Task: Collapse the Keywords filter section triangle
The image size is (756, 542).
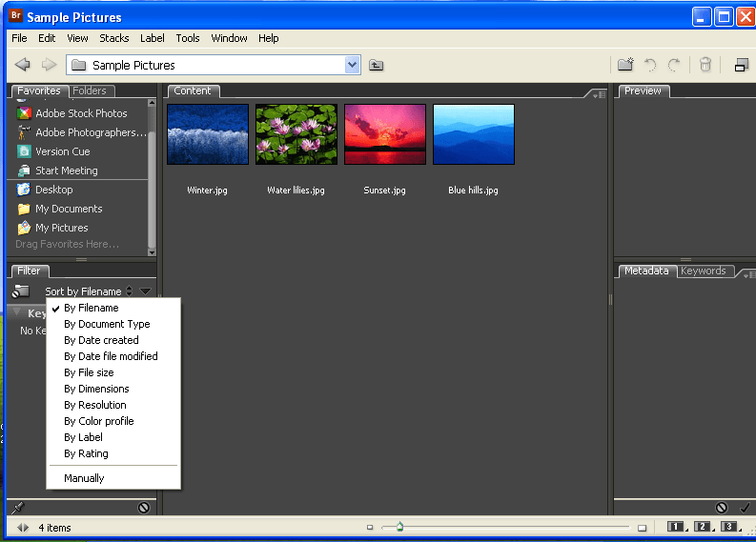Action: coord(17,312)
